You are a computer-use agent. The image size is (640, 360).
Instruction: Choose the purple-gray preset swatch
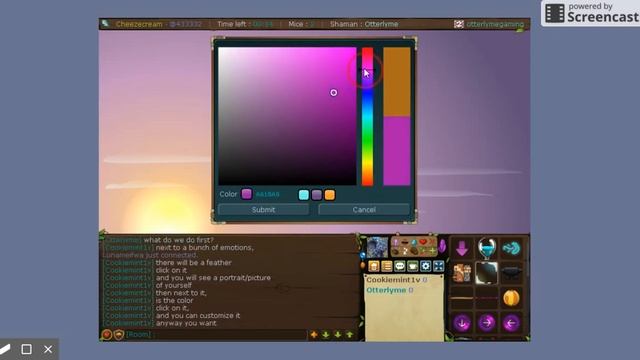point(317,195)
